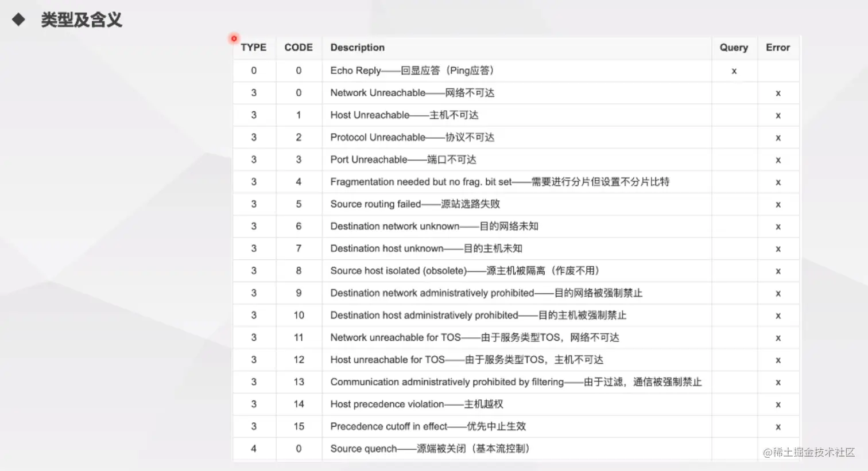
Task: Select the Port Unreachable description cell
Action: (x=517, y=159)
